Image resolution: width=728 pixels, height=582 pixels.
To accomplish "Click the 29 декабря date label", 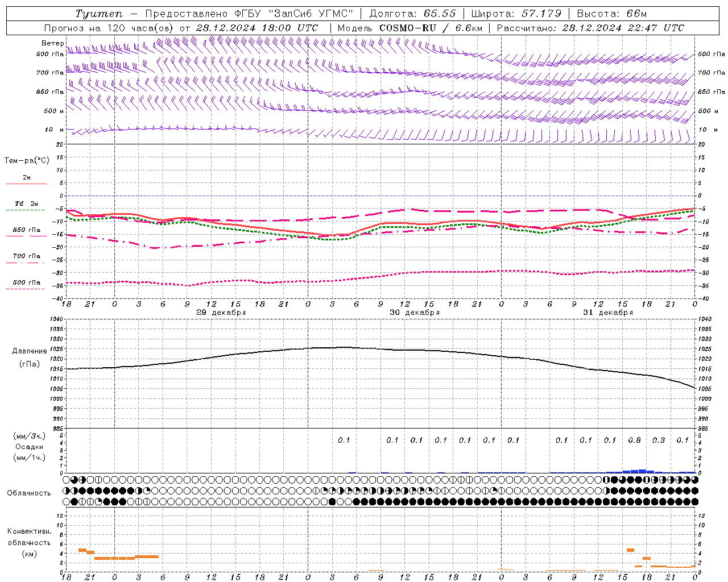I will click(221, 313).
